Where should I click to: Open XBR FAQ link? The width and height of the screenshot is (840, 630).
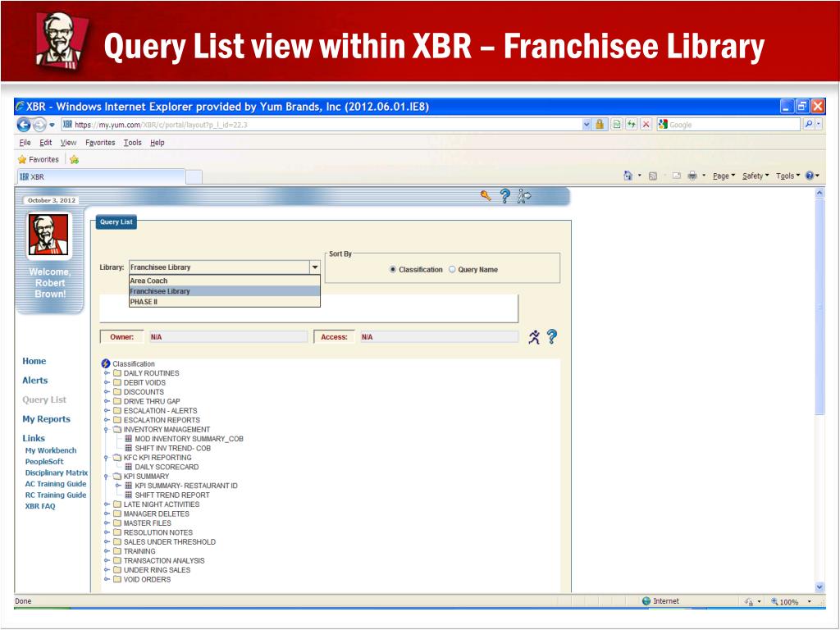tap(40, 505)
